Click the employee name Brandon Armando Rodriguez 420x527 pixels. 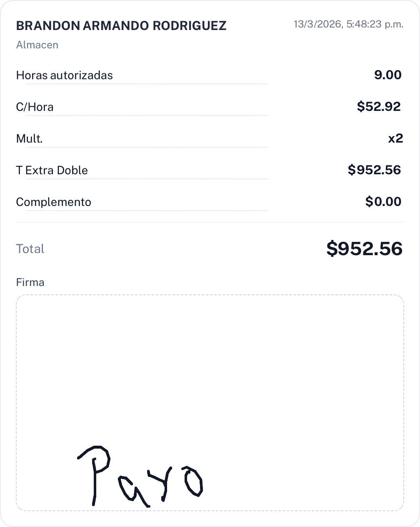point(121,26)
